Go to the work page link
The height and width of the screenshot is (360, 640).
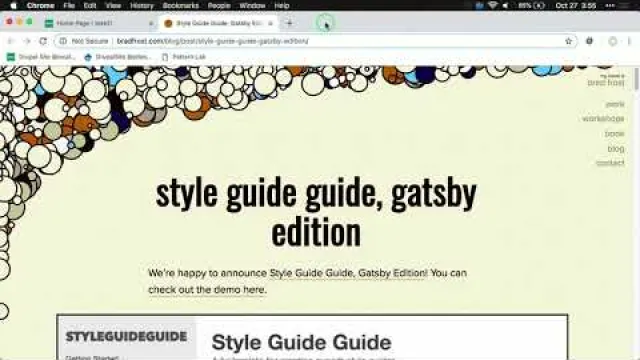pyautogui.click(x=615, y=104)
